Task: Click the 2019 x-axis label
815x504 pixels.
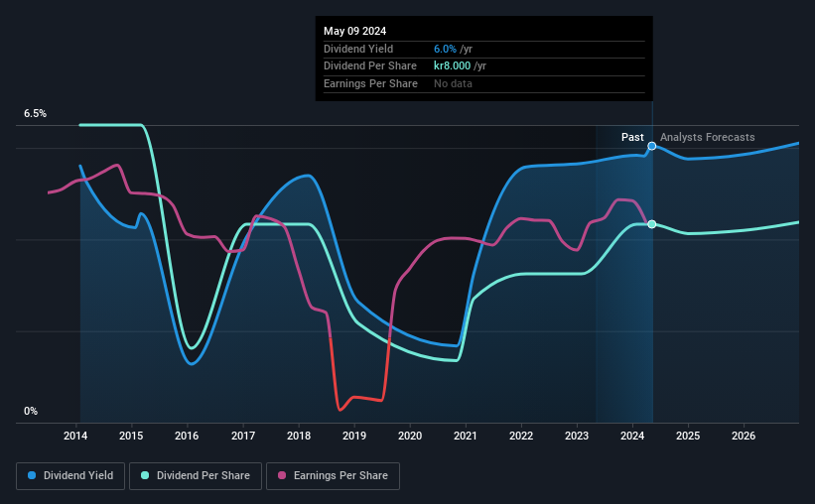Action: 354,436
